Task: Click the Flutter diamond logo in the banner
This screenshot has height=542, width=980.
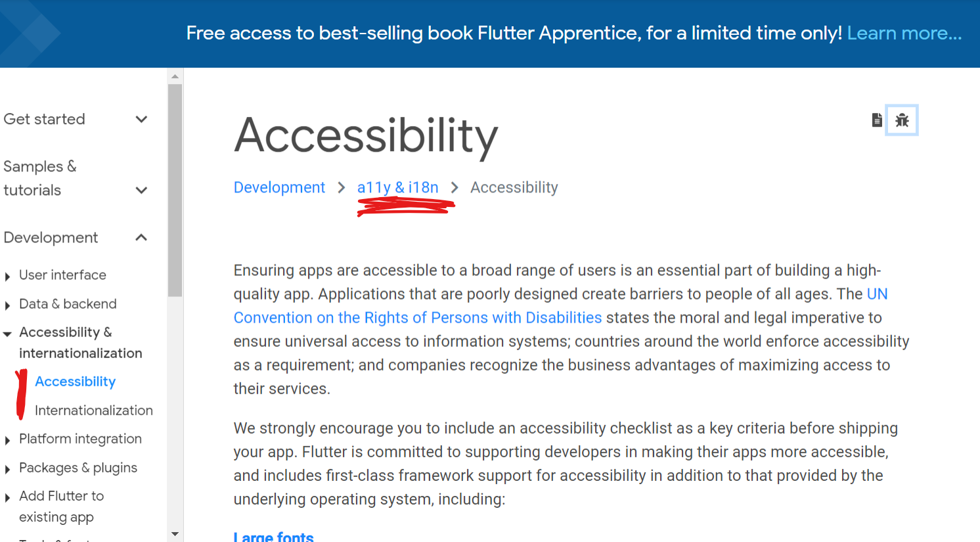Action: (x=30, y=33)
